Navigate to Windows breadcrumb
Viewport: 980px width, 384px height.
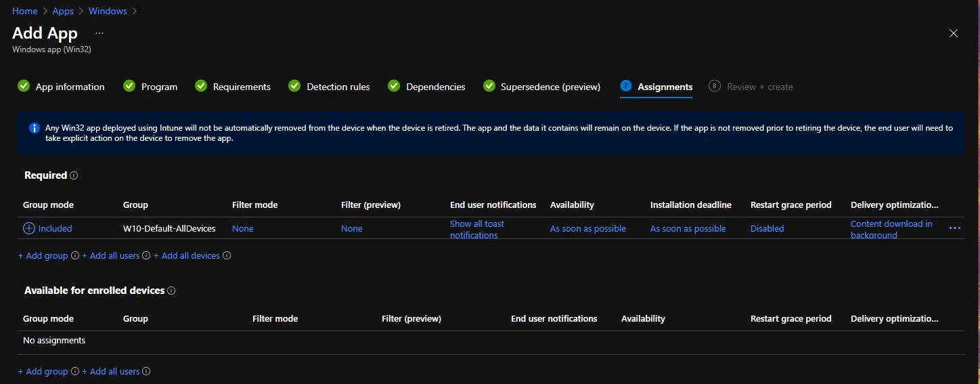tap(108, 11)
